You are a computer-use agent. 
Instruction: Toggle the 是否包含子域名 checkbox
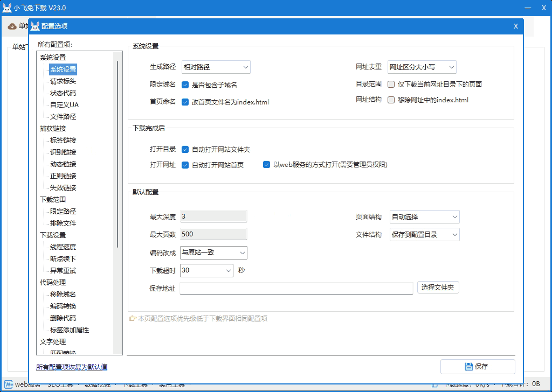click(185, 85)
